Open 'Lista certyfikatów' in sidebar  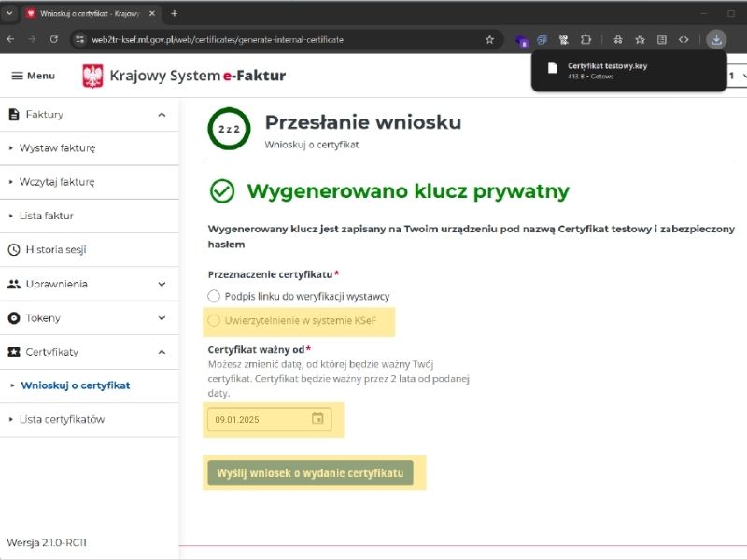[x=62, y=420]
